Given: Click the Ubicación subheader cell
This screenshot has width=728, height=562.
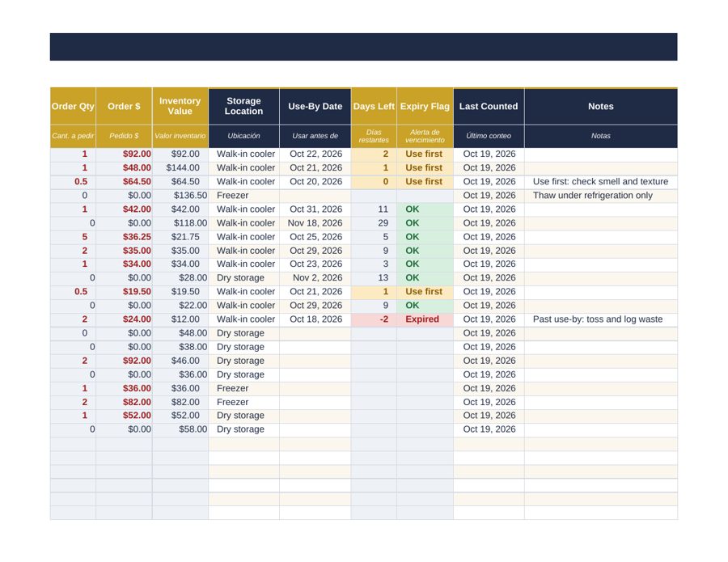Looking at the screenshot, I should [243, 136].
